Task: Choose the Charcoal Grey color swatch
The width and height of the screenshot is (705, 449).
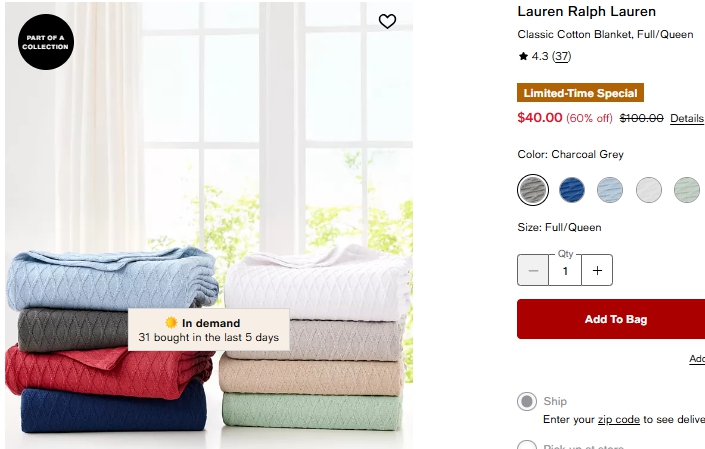Action: 533,190
